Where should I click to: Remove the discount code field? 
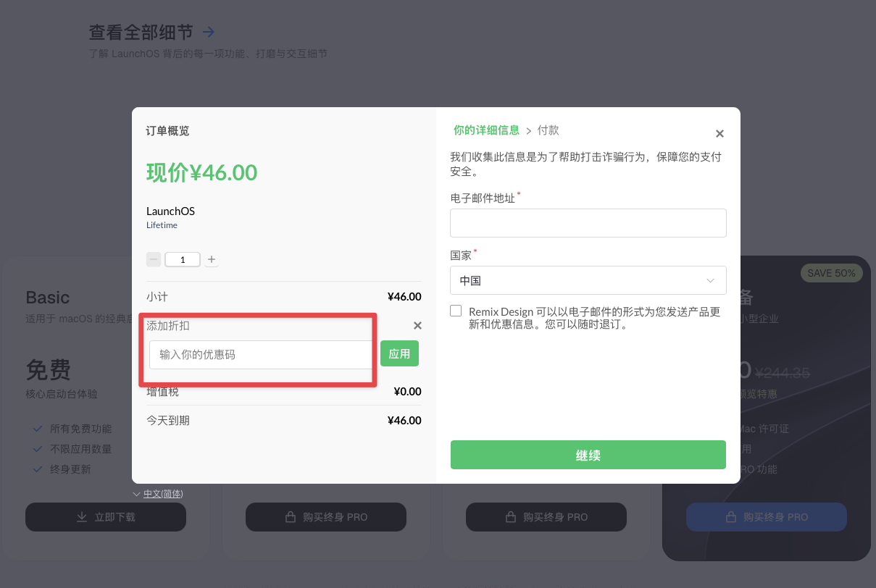click(417, 326)
